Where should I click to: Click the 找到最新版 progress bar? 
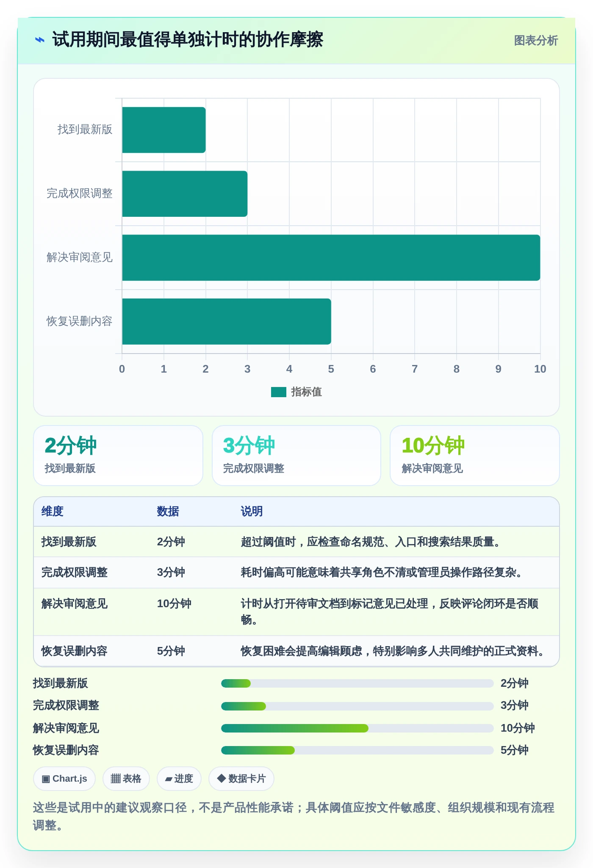(x=357, y=683)
